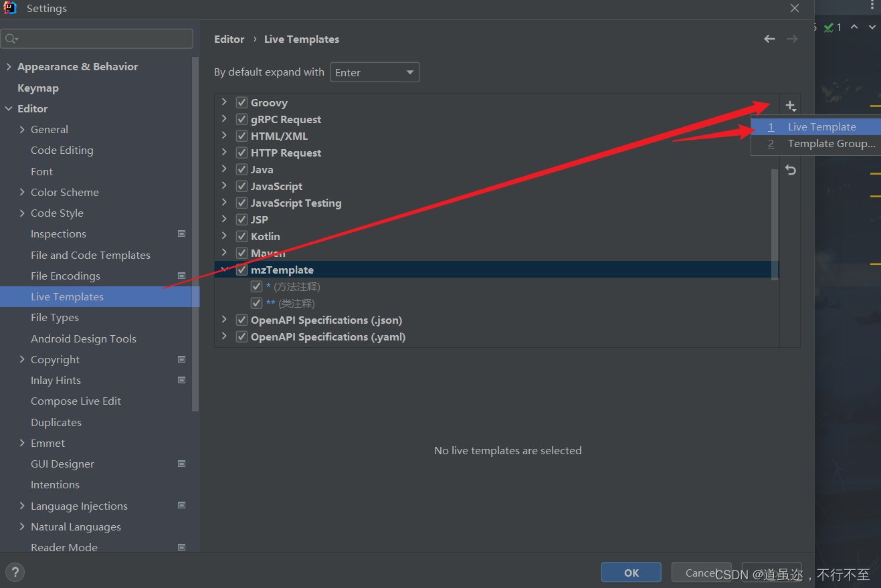Click the Cancel button

click(701, 573)
